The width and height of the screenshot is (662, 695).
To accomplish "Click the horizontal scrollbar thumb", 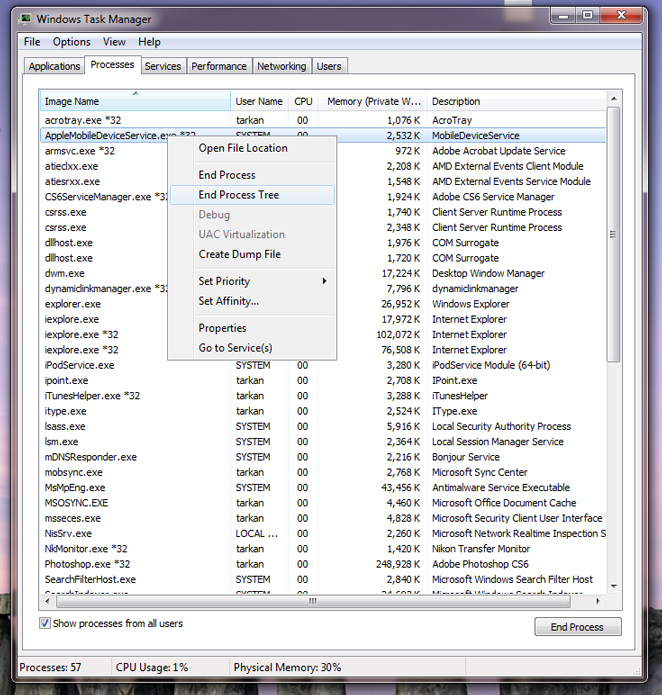I will click(313, 601).
